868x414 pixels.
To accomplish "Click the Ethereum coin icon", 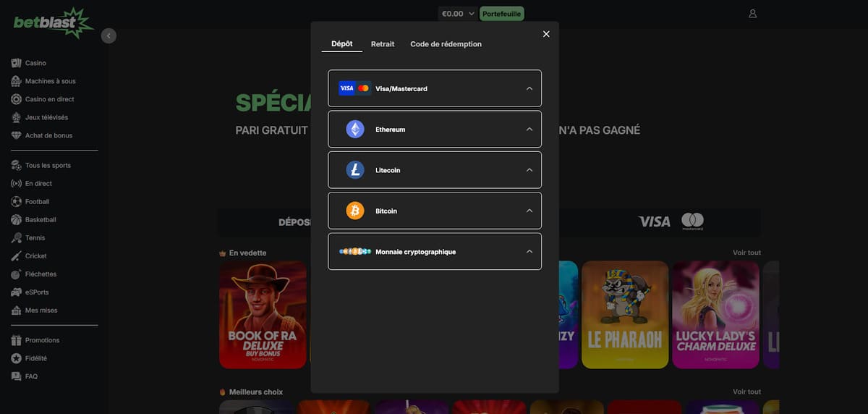I will pyautogui.click(x=355, y=129).
